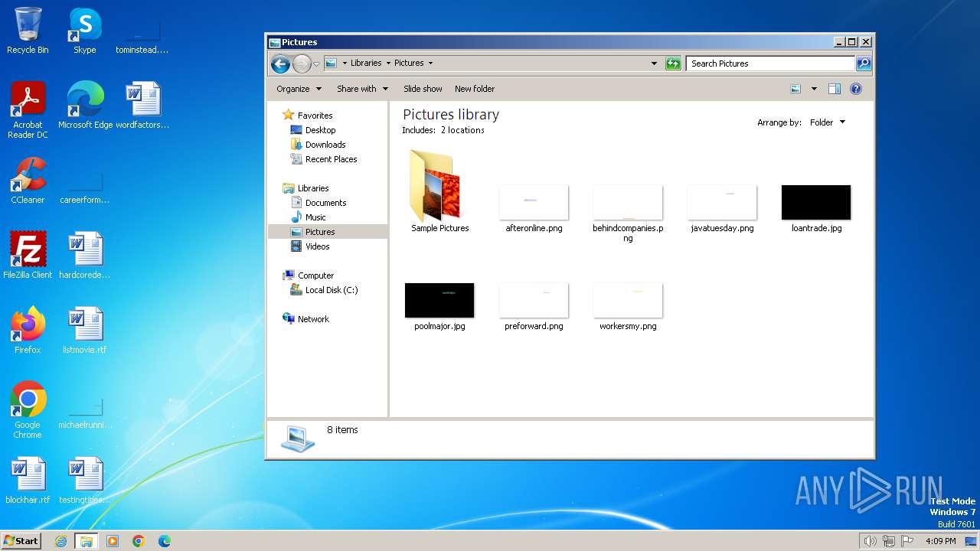Focus the Search Pictures input field
Viewport: 980px width, 551px height.
point(770,64)
